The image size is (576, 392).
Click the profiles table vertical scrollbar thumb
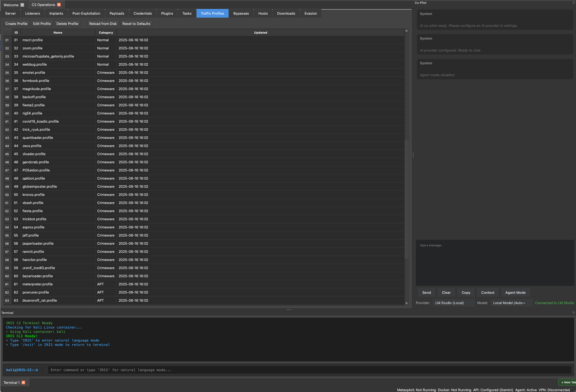tap(407, 199)
